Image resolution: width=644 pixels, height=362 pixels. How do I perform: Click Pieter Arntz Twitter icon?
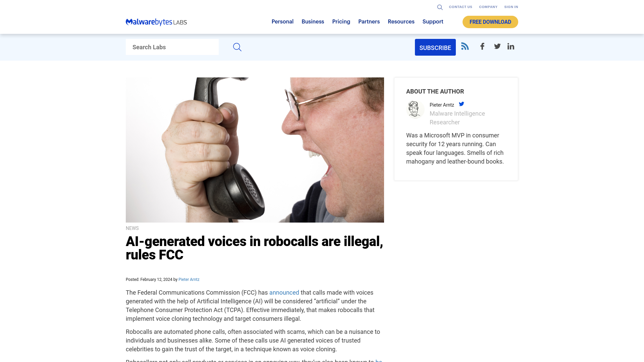pyautogui.click(x=462, y=104)
